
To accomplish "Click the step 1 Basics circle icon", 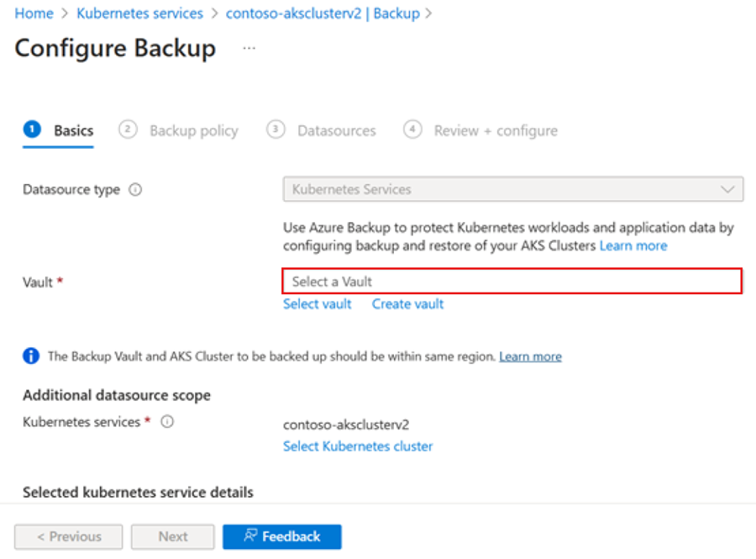I will pyautogui.click(x=32, y=129).
